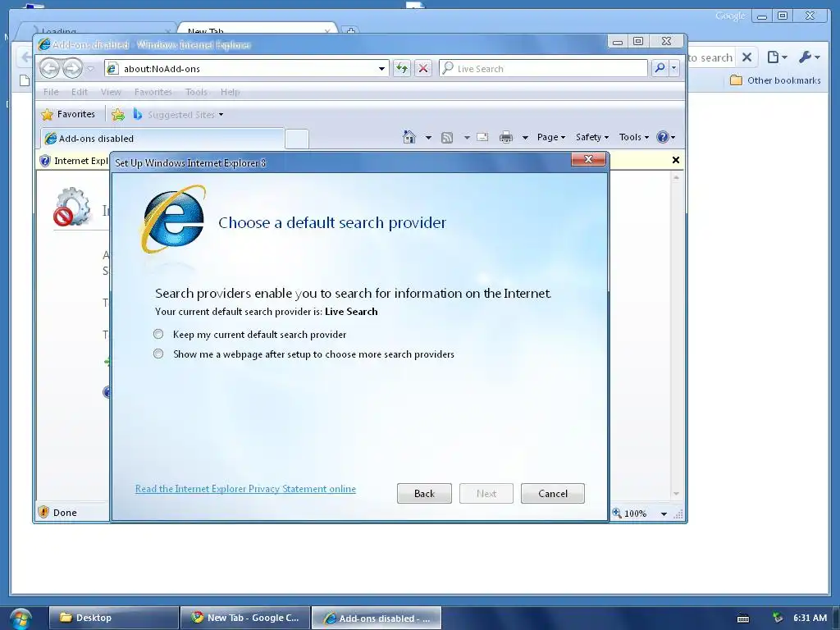The image size is (840, 630).
Task: Close the yellow information bar
Action: (676, 160)
